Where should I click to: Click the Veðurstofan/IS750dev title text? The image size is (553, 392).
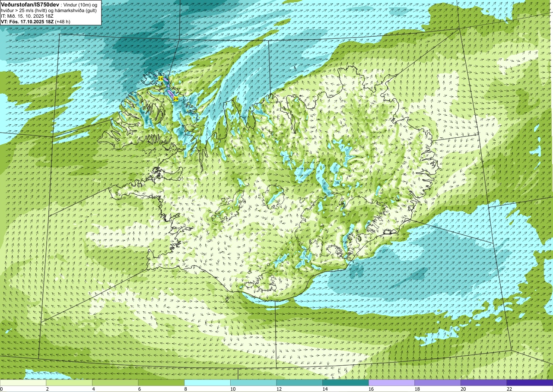29,4
